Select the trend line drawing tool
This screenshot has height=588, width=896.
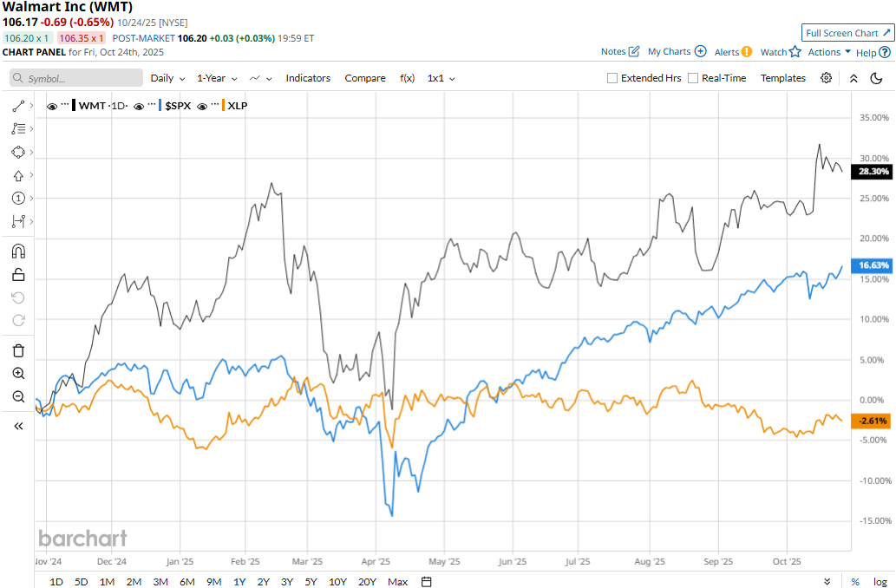(18, 106)
